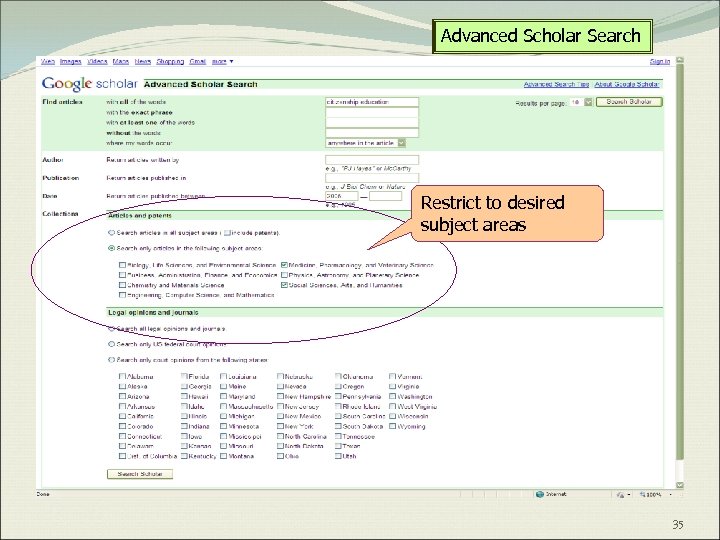720x540 pixels.
Task: Select 'Search only articles in following subject areas' radio
Action: 111,248
